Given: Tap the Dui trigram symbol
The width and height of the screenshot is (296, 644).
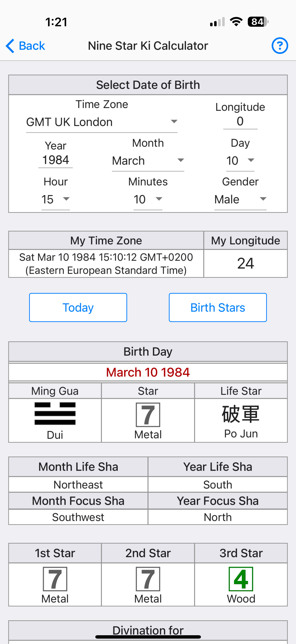Looking at the screenshot, I should [x=55, y=413].
